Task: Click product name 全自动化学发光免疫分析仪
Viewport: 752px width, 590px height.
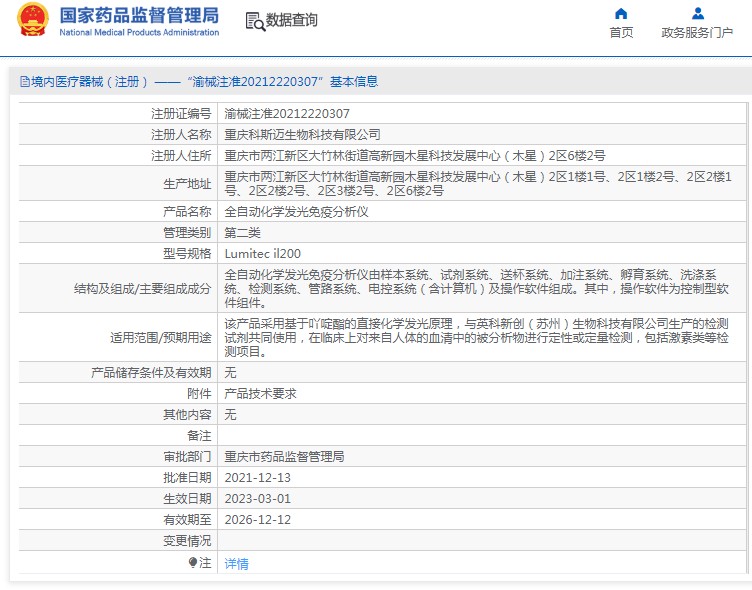Action: click(296, 212)
